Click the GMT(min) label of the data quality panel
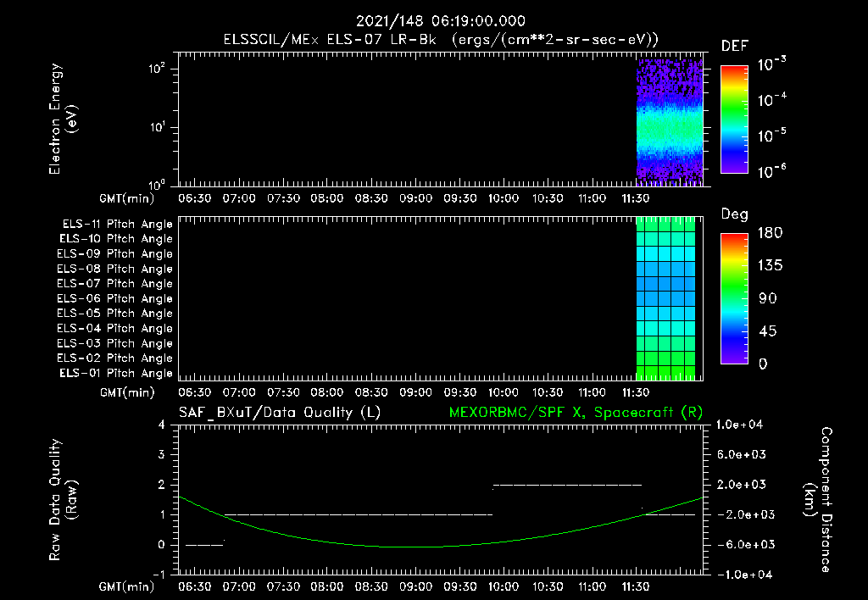 pos(127,586)
